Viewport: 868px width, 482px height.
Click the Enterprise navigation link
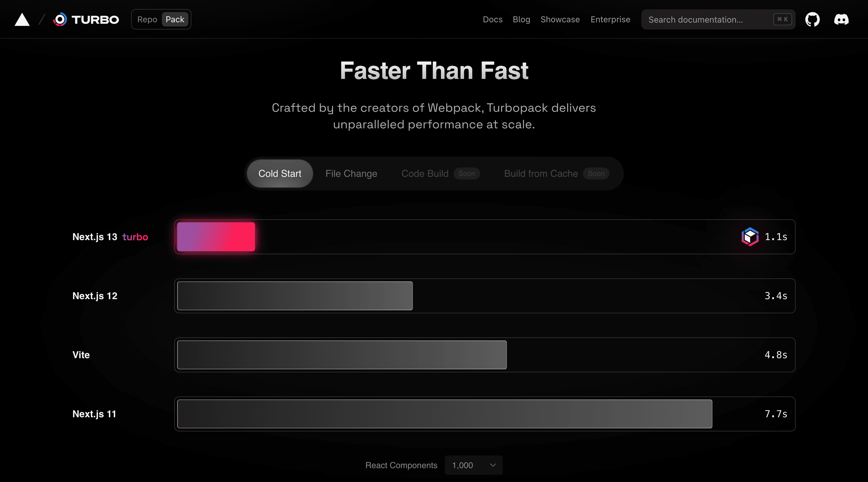click(x=610, y=19)
